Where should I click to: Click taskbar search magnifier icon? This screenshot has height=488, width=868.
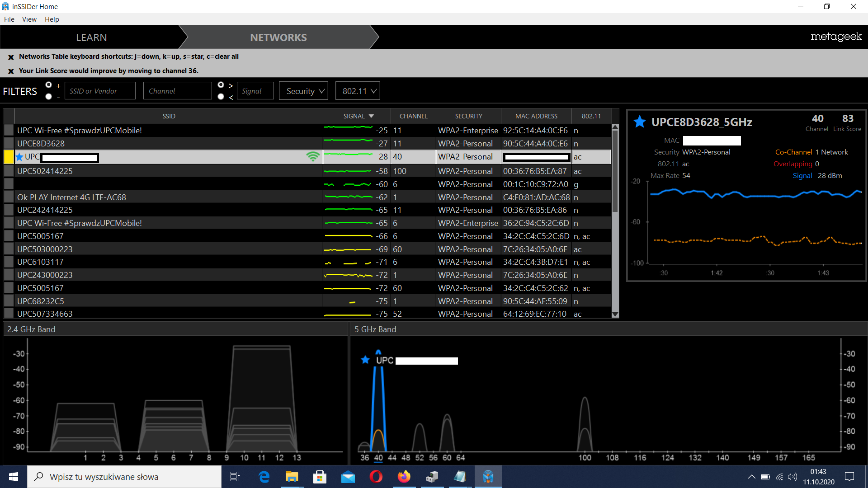[x=39, y=477]
